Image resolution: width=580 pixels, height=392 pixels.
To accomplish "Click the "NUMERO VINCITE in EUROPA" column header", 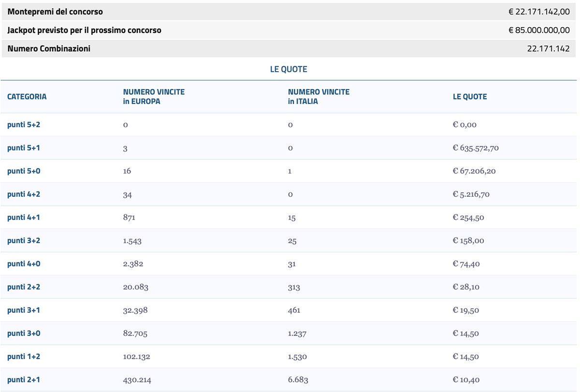I will coord(154,97).
